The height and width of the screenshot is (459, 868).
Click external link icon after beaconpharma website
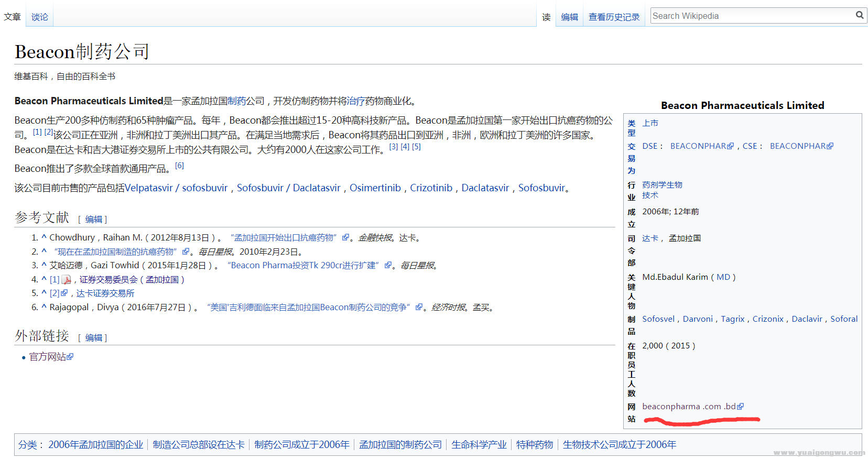coord(741,407)
